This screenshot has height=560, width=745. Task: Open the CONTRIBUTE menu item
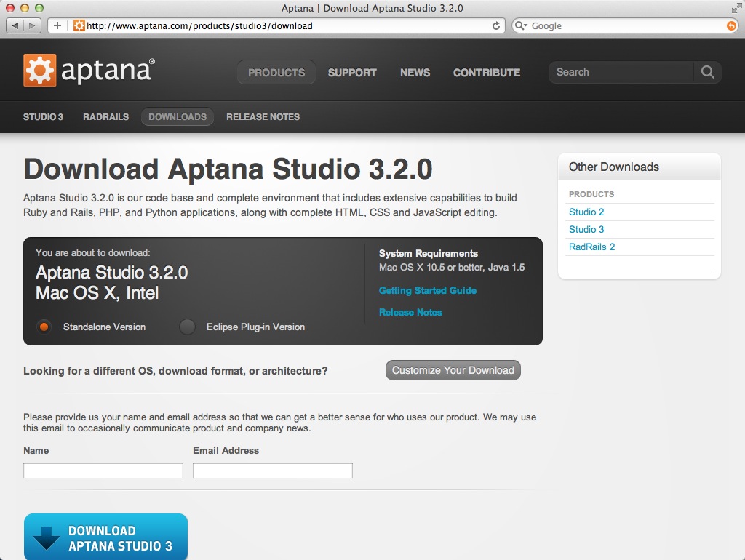click(x=487, y=73)
